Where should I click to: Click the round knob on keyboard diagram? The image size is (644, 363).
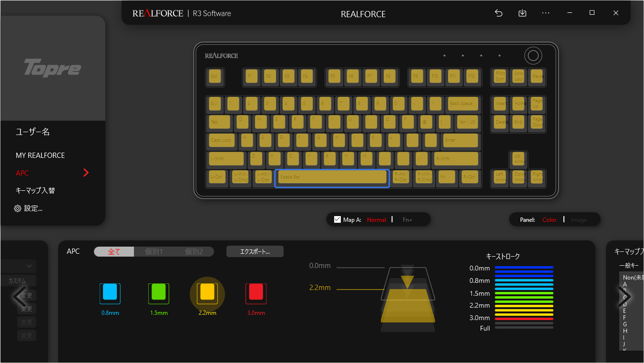[x=533, y=56]
